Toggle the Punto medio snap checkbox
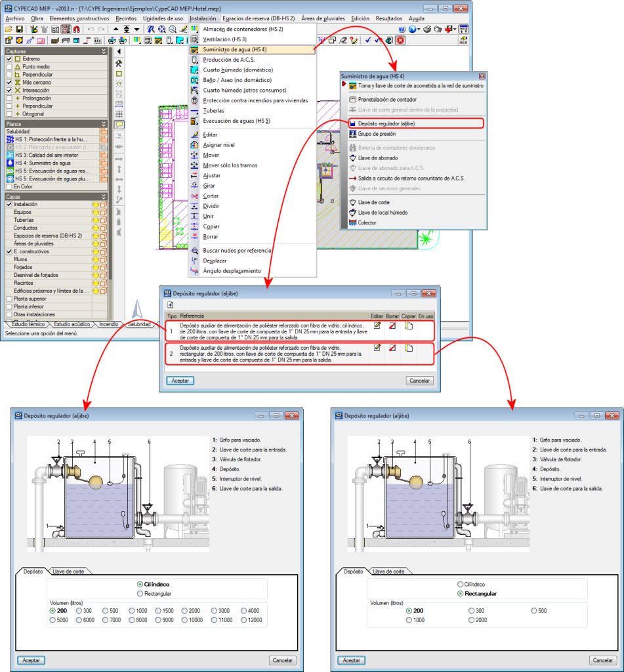 pos(9,67)
